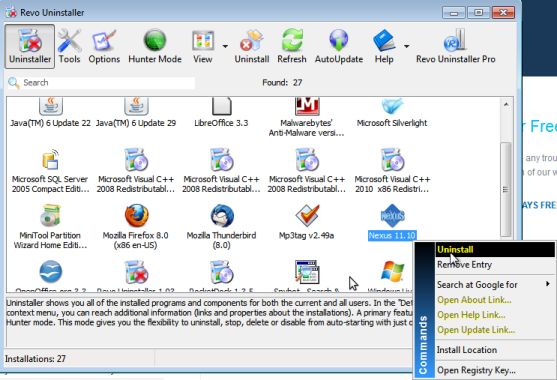557x380 pixels.
Task: Select Malwarebytes' Anti-Malware entry
Action: [x=307, y=117]
